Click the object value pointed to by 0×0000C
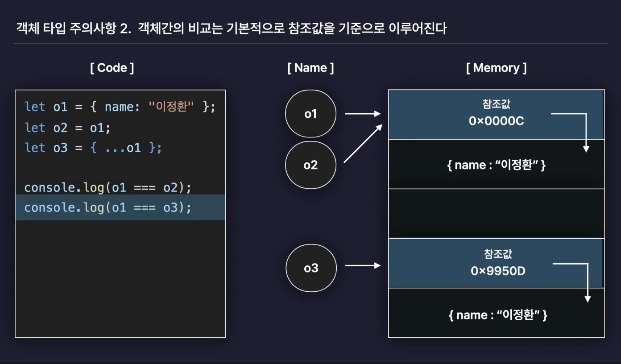The image size is (621, 364). point(496,165)
